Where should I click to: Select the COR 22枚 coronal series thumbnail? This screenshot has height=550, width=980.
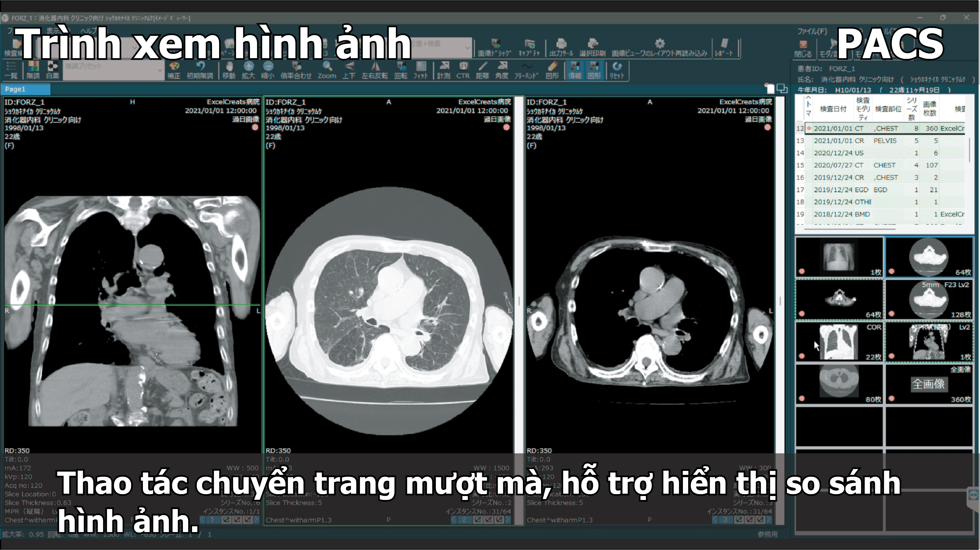click(839, 342)
